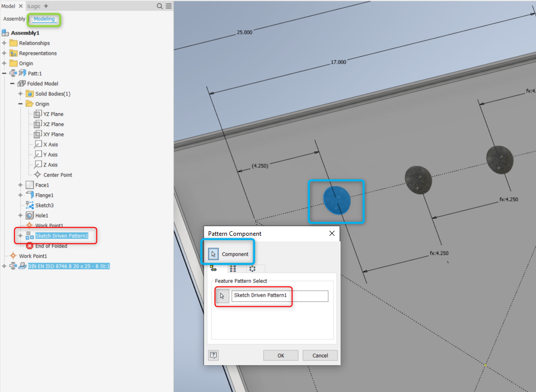This screenshot has height=392, width=536.
Task: Click the Face1 feature icon
Action: tap(30, 185)
